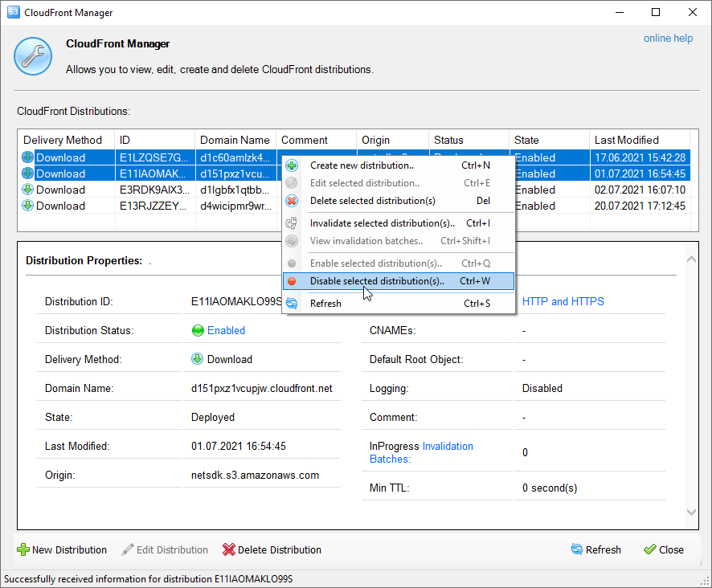Viewport: 712px width, 588px height.
Task: Click the date cell 02.07.2021 16:07:10
Action: 640,190
